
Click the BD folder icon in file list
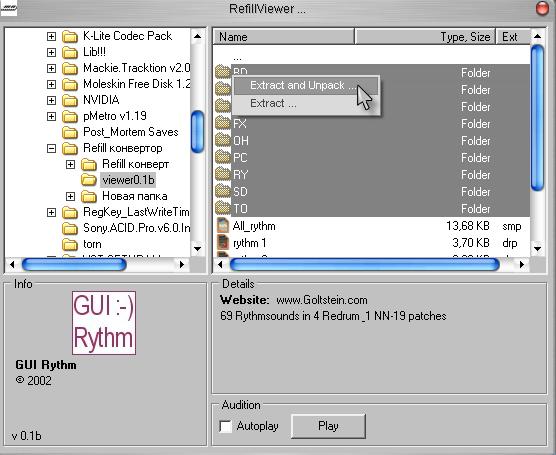tap(223, 72)
